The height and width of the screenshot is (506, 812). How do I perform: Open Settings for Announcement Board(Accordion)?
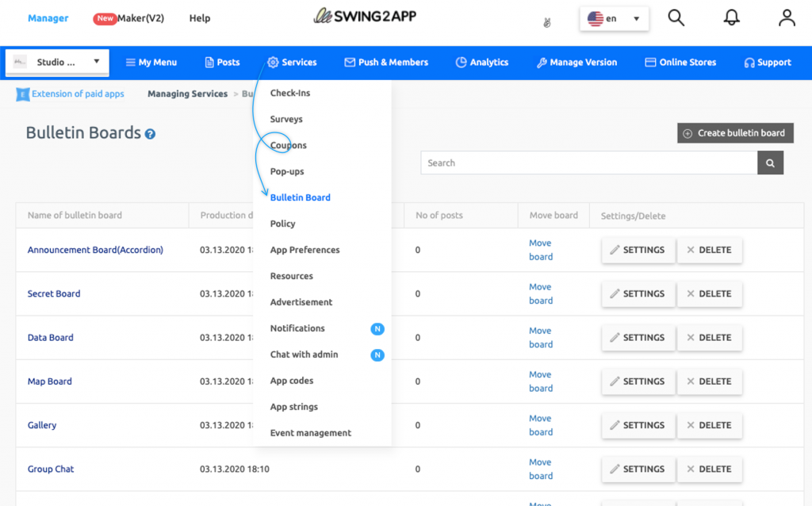click(638, 250)
